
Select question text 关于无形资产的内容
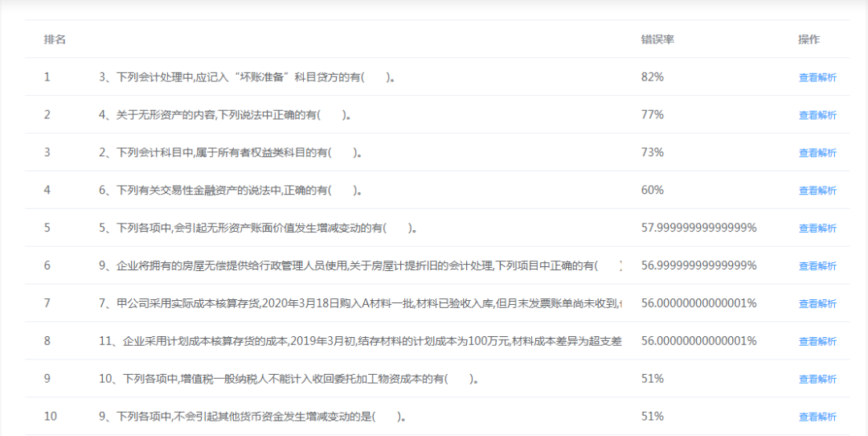pos(225,115)
